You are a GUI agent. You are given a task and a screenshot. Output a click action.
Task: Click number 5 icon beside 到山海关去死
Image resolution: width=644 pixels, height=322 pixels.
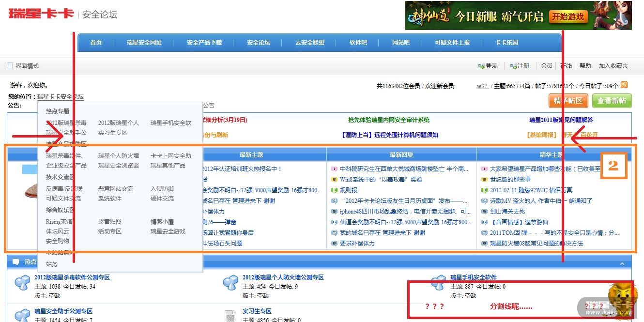484,212
